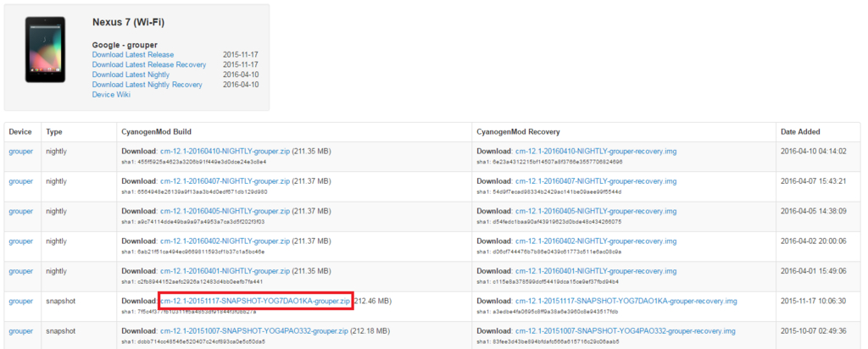Click the Nexus 7 device thumbnail image
This screenshot has width=868, height=349.
tap(46, 50)
